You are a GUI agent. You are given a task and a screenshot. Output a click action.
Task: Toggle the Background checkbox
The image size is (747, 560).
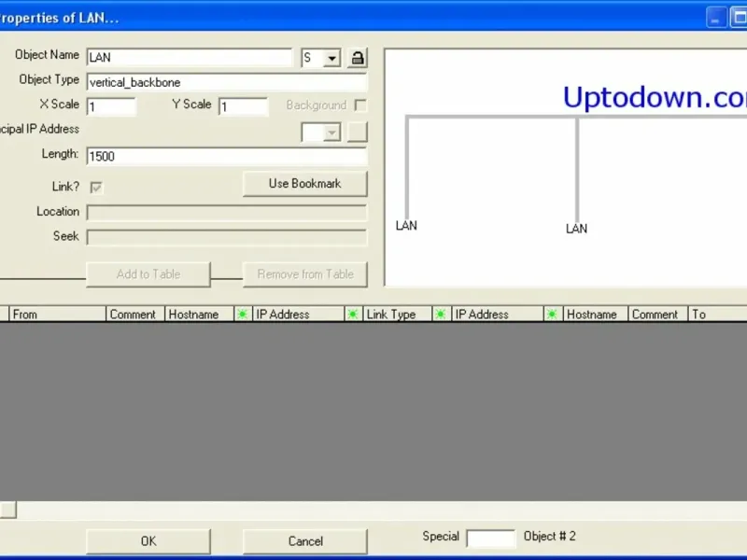tap(360, 105)
